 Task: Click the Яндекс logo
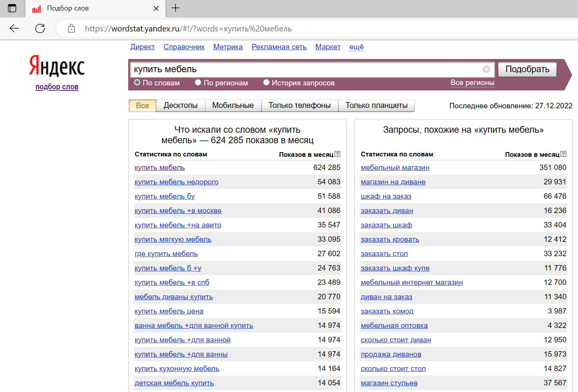click(x=57, y=66)
